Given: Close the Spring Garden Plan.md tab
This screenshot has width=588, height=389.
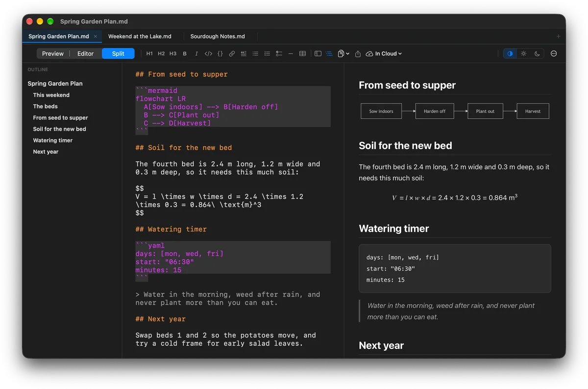Looking at the screenshot, I should [x=96, y=36].
